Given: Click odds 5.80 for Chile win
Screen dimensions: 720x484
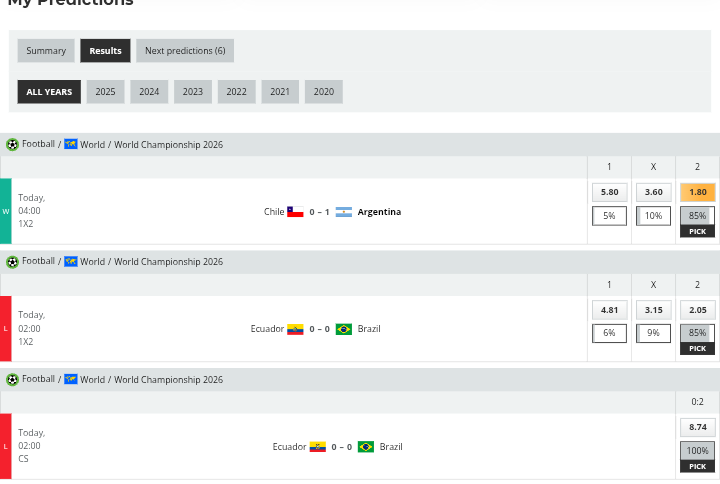Looking at the screenshot, I should [609, 192].
